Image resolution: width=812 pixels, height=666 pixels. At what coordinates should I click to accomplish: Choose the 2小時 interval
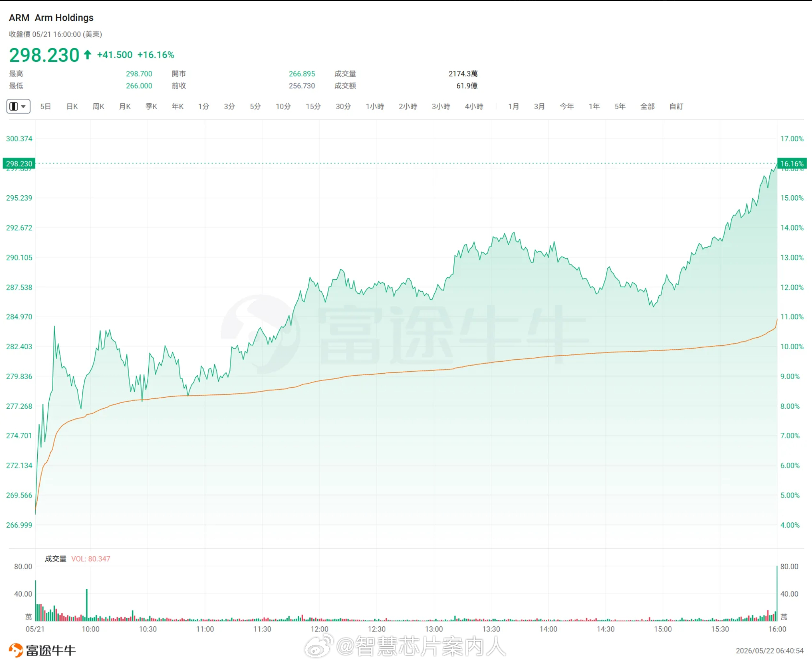(408, 106)
